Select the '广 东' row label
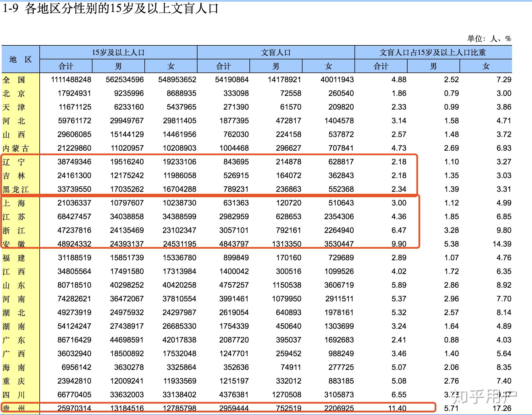Viewport: 532px width, 415px height. [14, 340]
